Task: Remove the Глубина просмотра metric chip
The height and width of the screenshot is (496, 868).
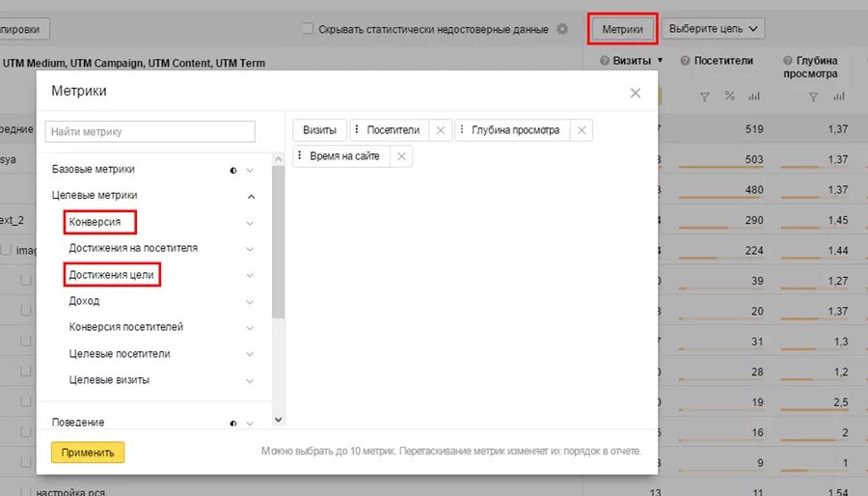Action: pyautogui.click(x=582, y=130)
